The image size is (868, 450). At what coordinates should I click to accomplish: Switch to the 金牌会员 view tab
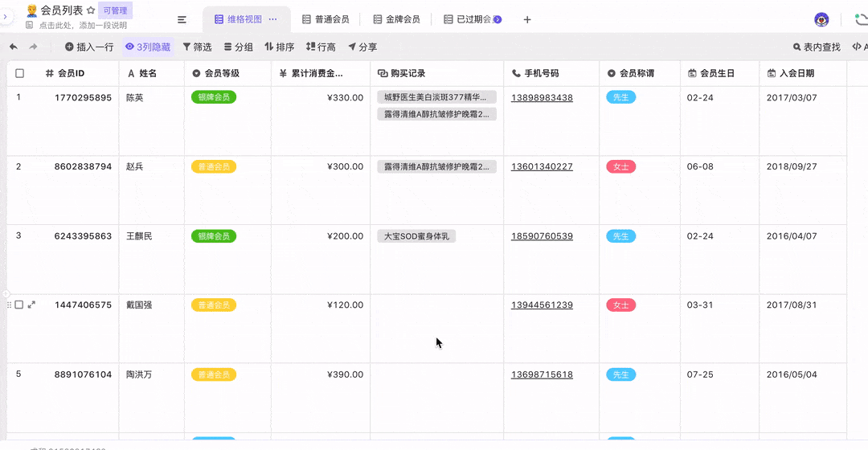coord(396,19)
